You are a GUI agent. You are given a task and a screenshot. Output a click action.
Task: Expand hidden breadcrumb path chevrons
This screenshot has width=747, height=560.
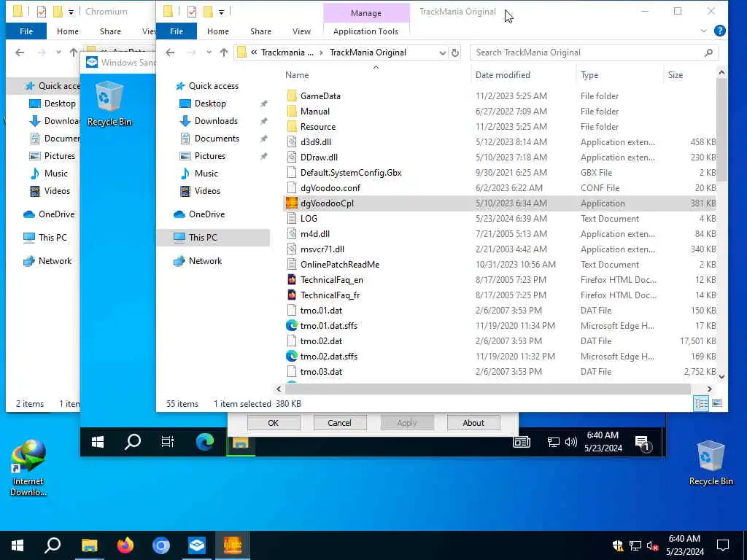coord(254,52)
